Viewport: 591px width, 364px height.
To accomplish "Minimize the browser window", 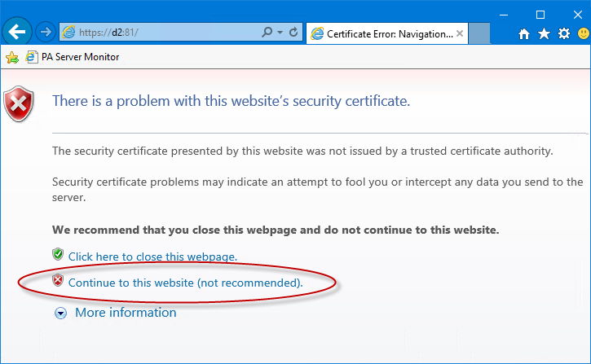I will point(501,14).
